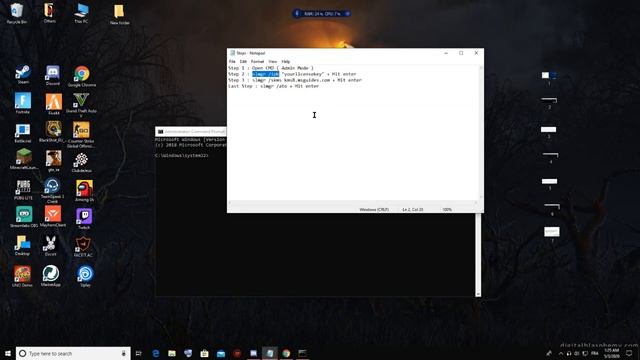
Task: Open File Explorer from the taskbar
Action: tap(172, 353)
